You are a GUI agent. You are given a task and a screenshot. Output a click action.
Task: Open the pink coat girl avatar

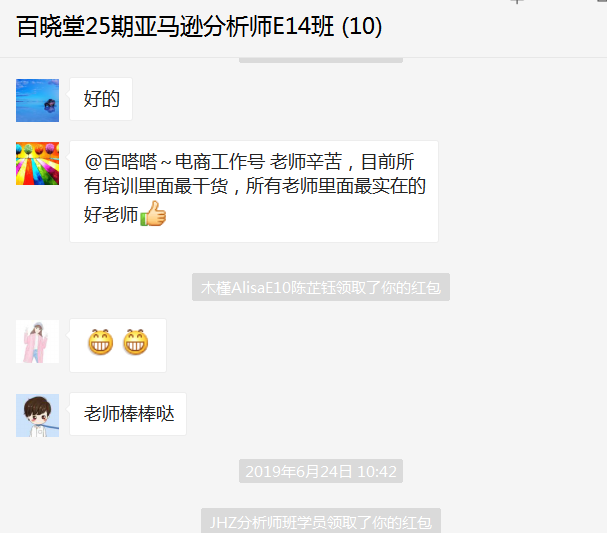38,341
